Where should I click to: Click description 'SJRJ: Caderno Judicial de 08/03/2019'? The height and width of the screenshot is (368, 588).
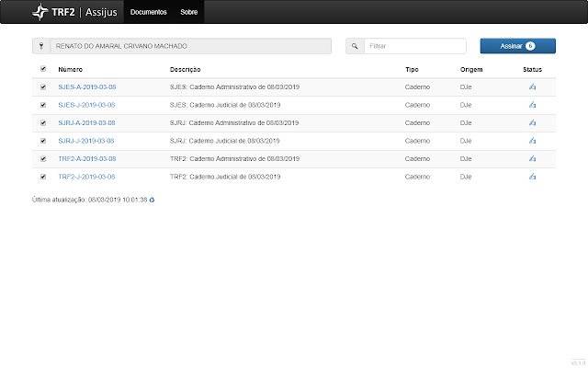pyautogui.click(x=224, y=141)
